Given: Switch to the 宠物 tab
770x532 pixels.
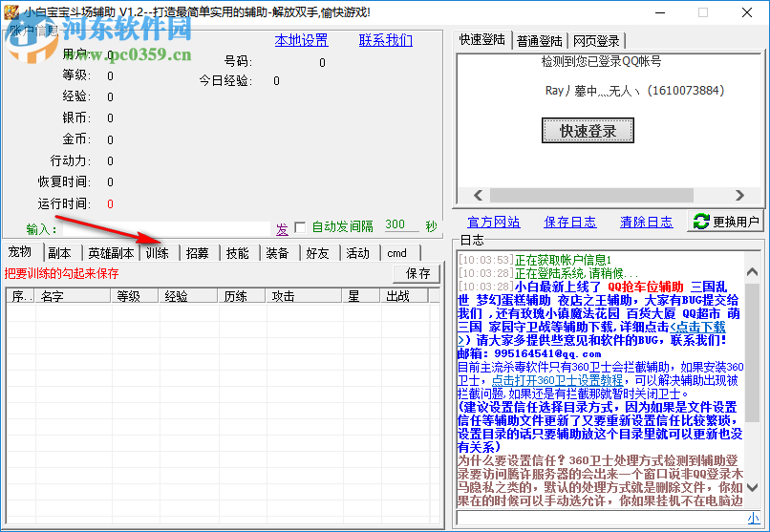Looking at the screenshot, I should 20,252.
